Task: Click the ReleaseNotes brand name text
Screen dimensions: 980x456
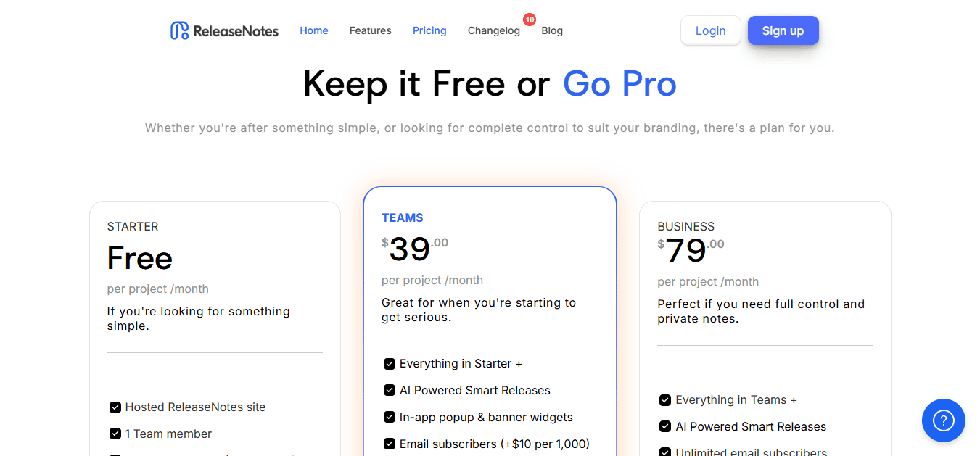Action: [x=236, y=31]
